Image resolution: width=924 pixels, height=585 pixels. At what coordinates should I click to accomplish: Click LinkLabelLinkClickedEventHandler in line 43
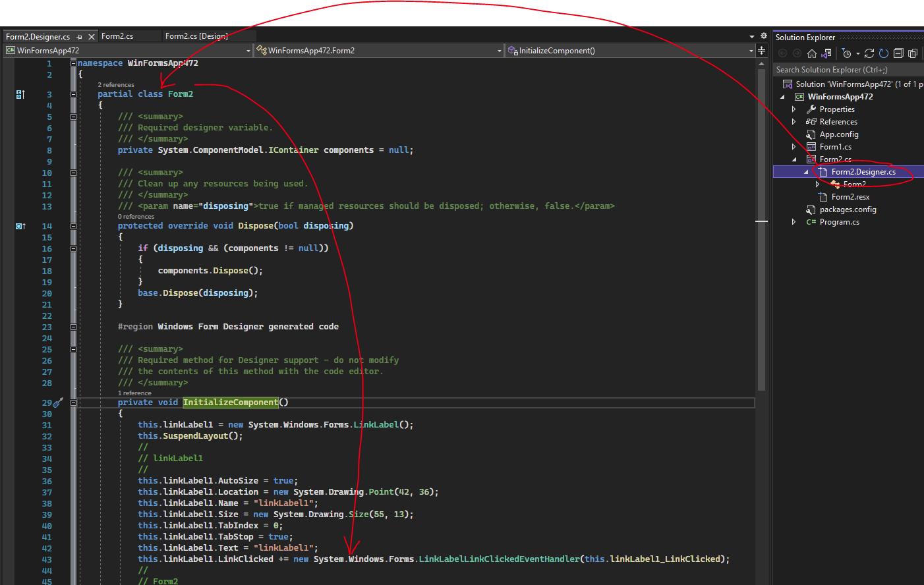(x=500, y=559)
